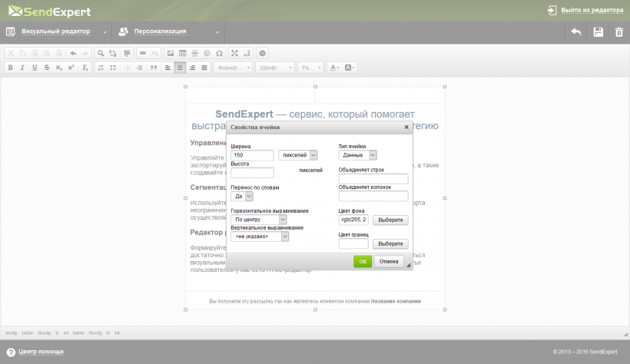Click Выберите next to Цвет границ

coord(390,243)
